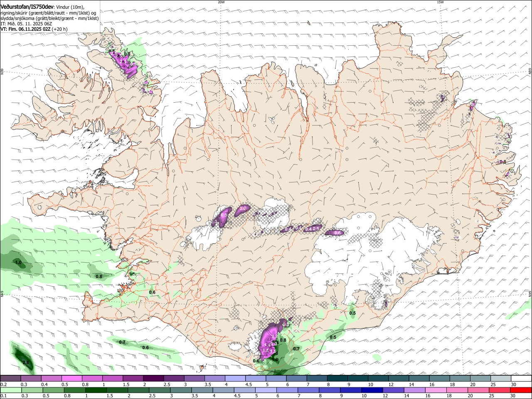Select the bright red lower swatch starting at 30

coord(521,390)
